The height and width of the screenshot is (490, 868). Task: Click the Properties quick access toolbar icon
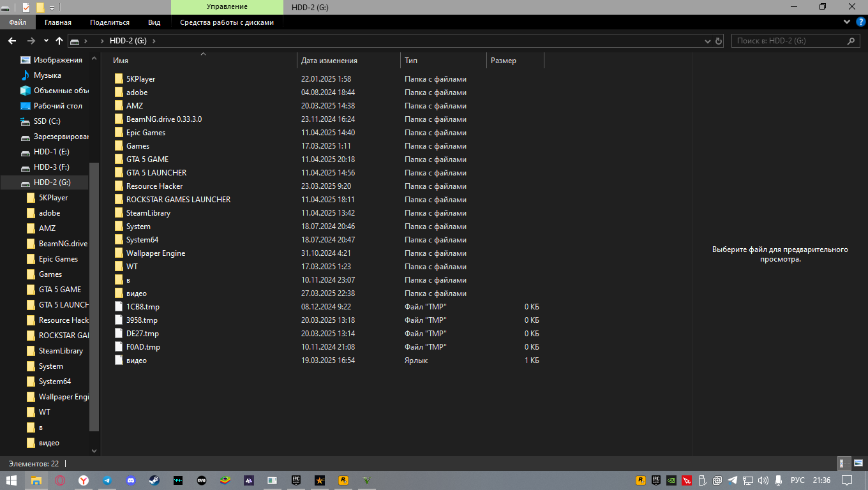click(26, 7)
